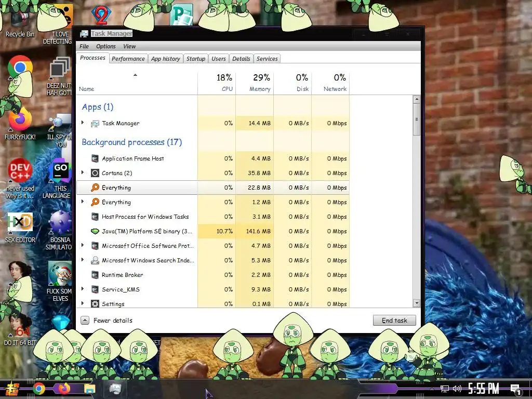532x399 pixels.
Task: Open the File menu
Action: [x=84, y=46]
